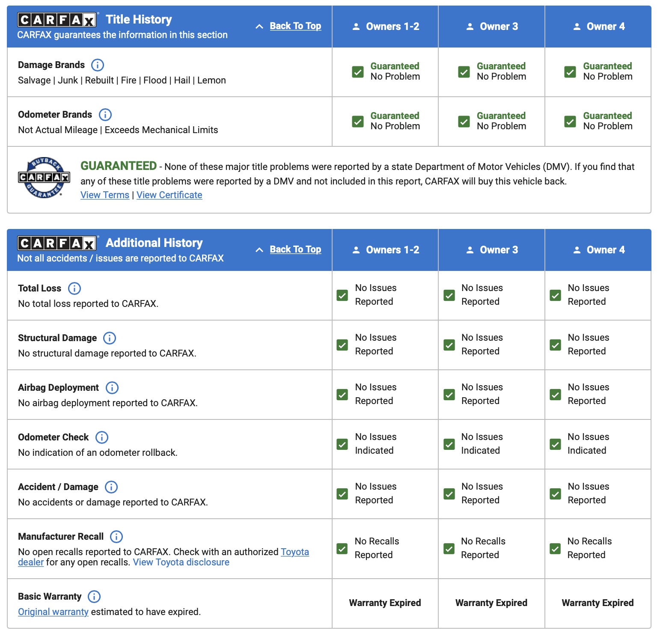
Task: Select Owner 4 column in Additional History
Action: click(598, 250)
